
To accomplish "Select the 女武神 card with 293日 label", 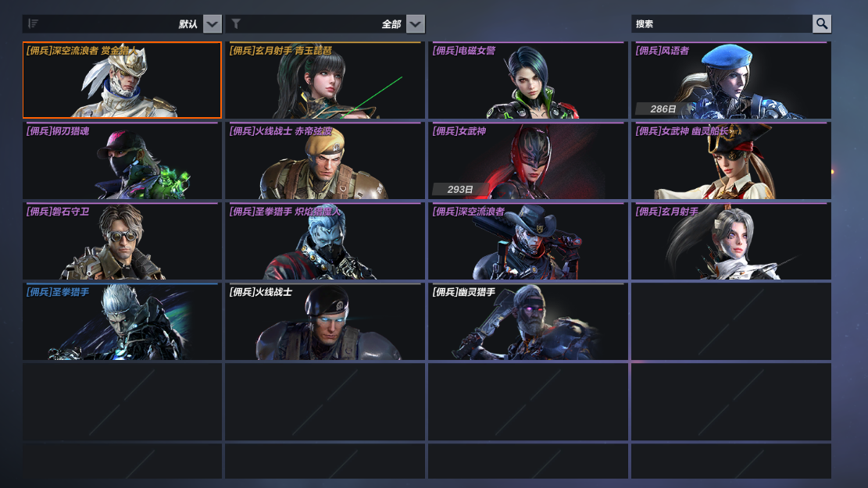I will 528,160.
